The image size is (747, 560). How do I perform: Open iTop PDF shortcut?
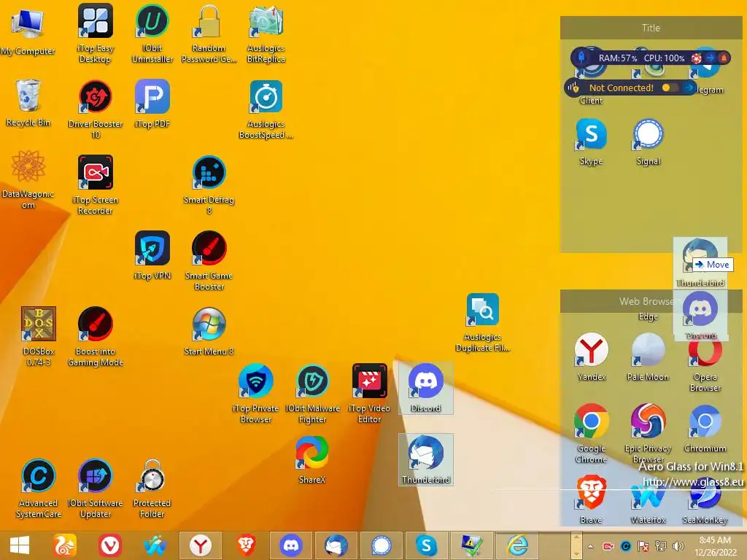(x=152, y=104)
